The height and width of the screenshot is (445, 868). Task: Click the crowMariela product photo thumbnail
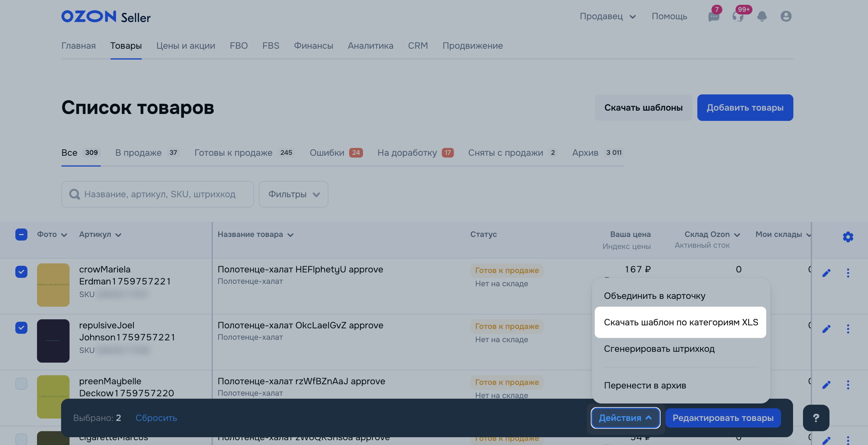point(53,285)
